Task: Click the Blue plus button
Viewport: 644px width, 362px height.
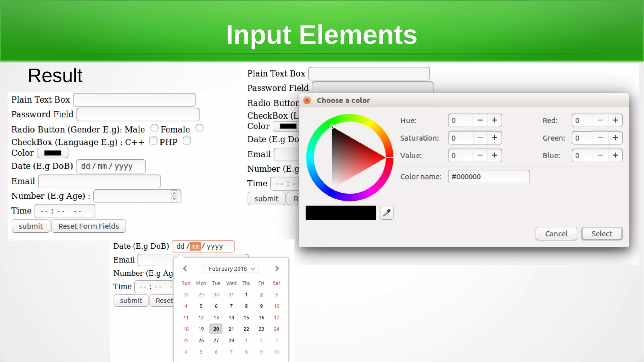Action: tap(615, 155)
